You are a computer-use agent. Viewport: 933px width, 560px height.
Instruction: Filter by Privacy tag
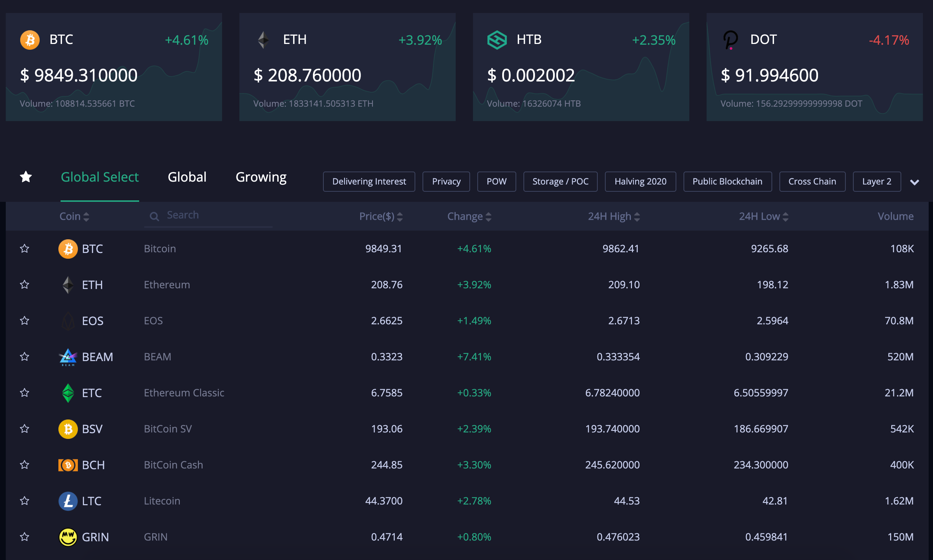pos(446,182)
